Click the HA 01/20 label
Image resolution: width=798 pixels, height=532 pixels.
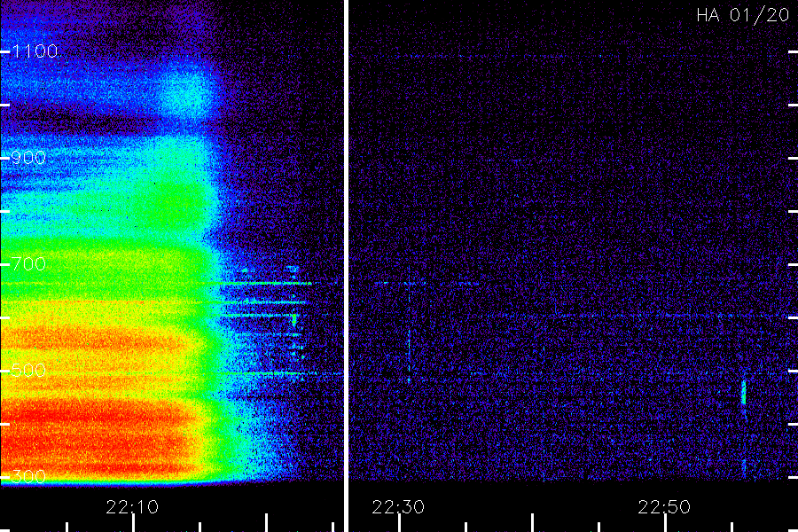(x=742, y=15)
